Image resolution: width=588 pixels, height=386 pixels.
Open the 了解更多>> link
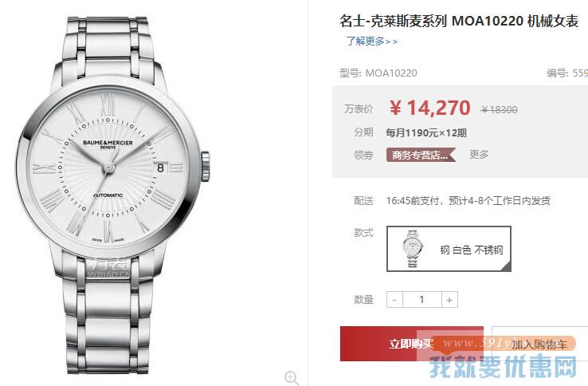click(371, 41)
